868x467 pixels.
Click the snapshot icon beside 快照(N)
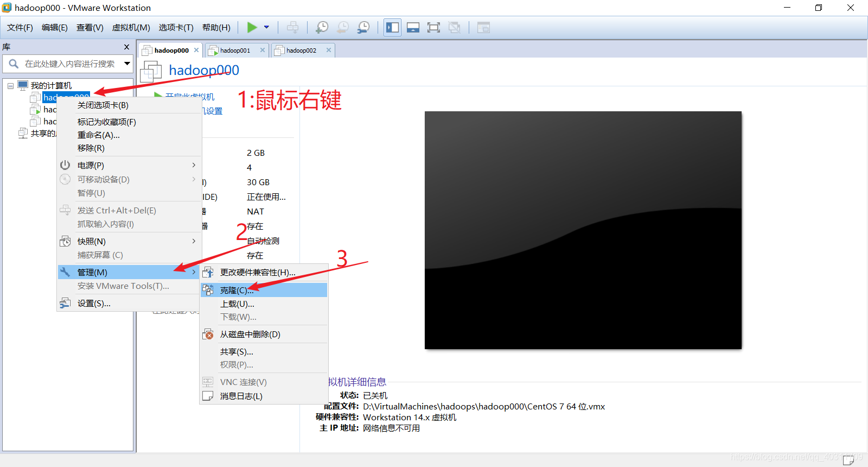(65, 241)
